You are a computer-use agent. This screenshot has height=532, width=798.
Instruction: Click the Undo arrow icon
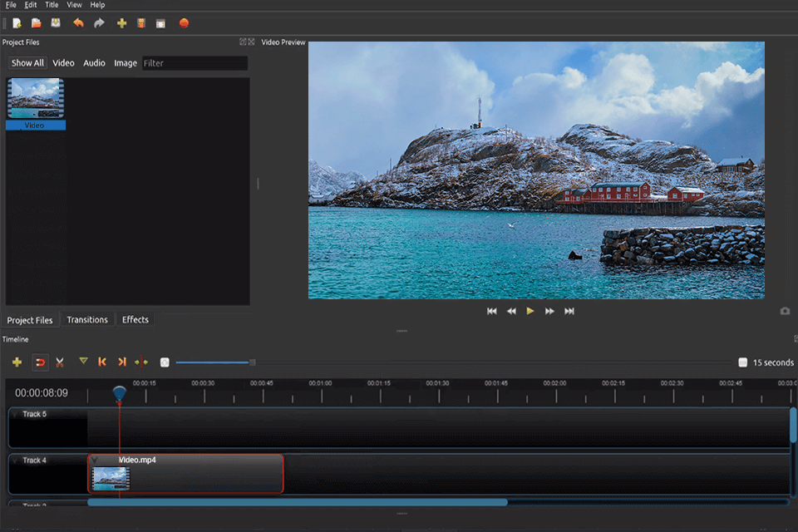pyautogui.click(x=79, y=23)
